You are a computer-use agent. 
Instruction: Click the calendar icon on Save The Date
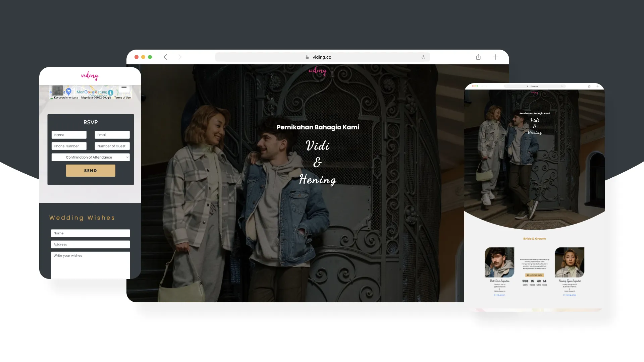click(x=528, y=275)
